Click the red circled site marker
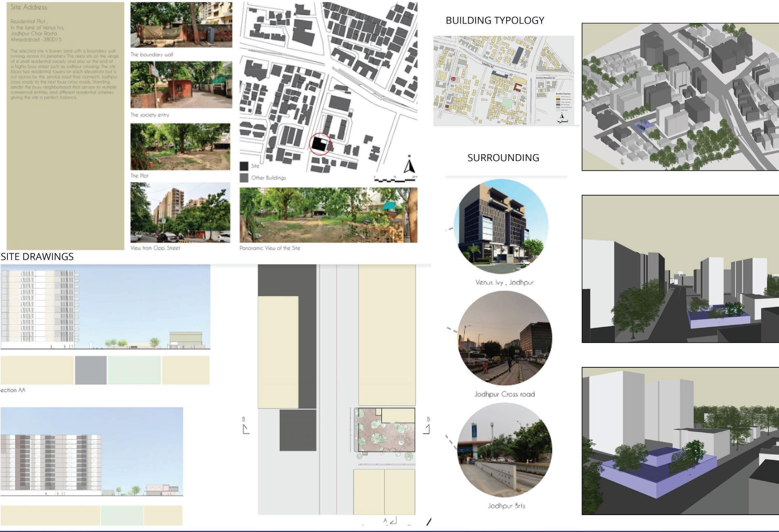Viewport: 779px width, 532px height. (x=320, y=144)
